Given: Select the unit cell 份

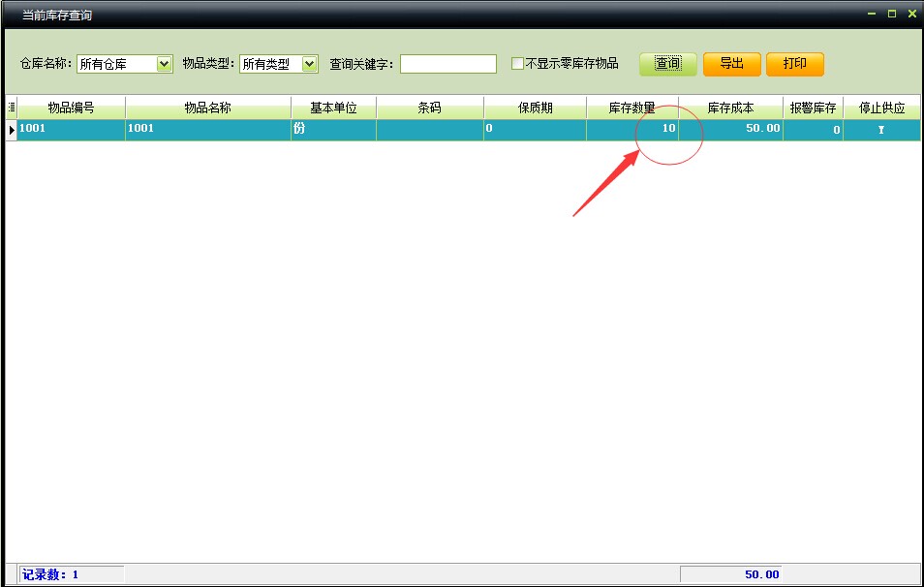Looking at the screenshot, I should (333, 130).
